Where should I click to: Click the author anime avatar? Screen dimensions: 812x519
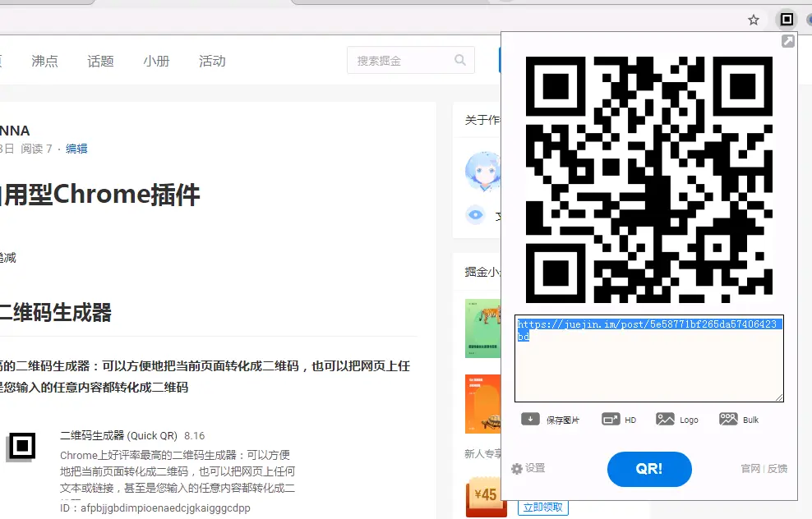[x=484, y=172]
